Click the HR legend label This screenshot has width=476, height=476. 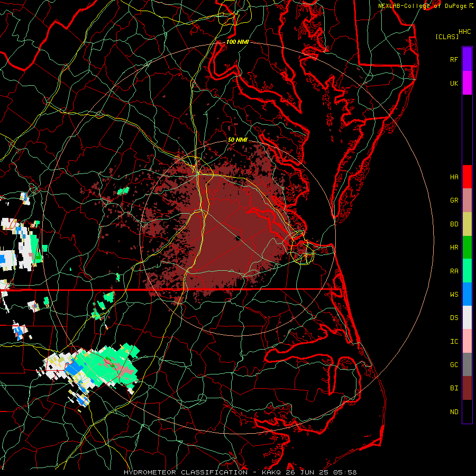pyautogui.click(x=454, y=248)
